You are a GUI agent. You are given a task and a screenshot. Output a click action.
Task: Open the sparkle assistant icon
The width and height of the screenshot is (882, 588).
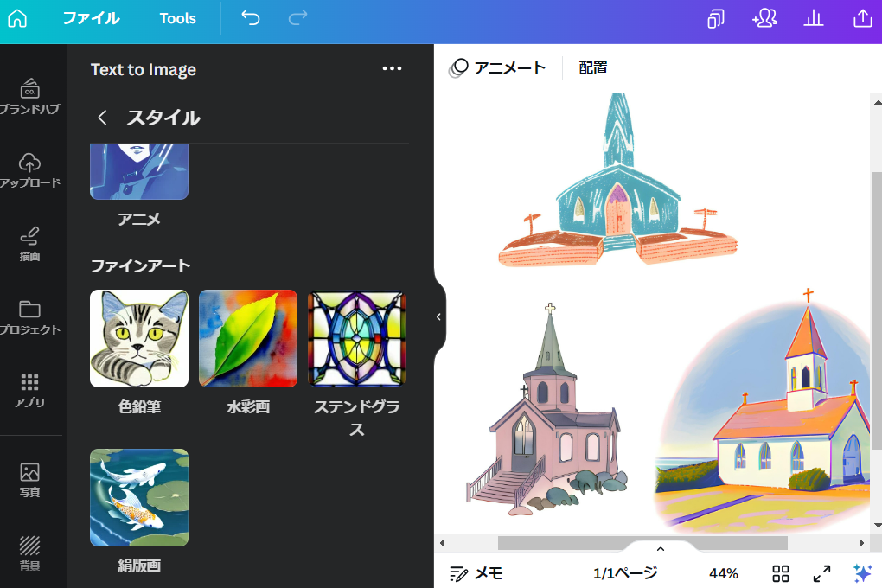[x=862, y=573]
